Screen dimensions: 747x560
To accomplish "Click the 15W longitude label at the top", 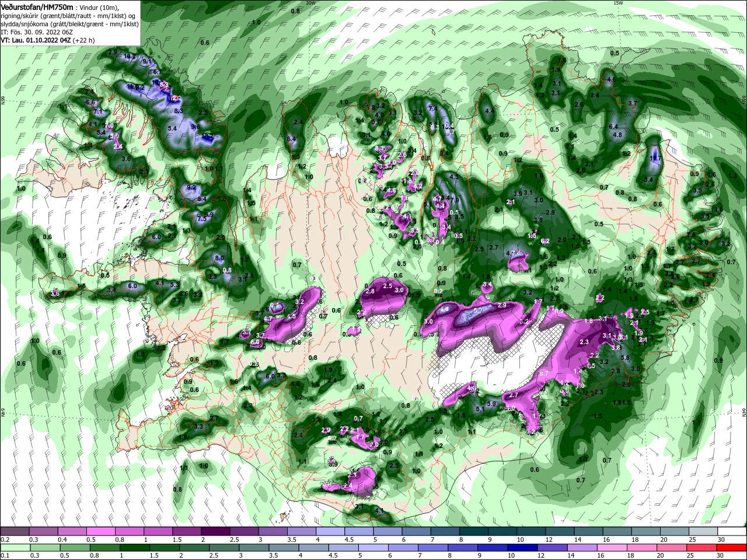I will [618, 3].
